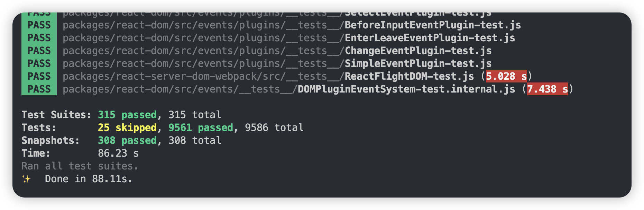This screenshot has height=210, width=644.
Task: Click the yellow "25 skipped" tests count
Action: tap(127, 128)
